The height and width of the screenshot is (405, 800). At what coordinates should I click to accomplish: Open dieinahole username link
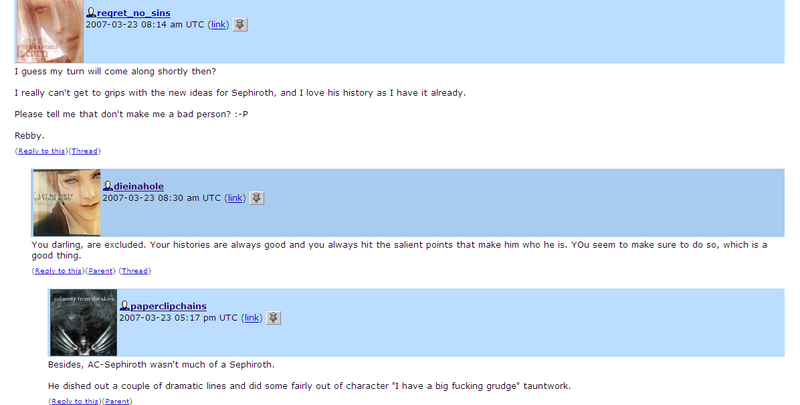(138, 186)
